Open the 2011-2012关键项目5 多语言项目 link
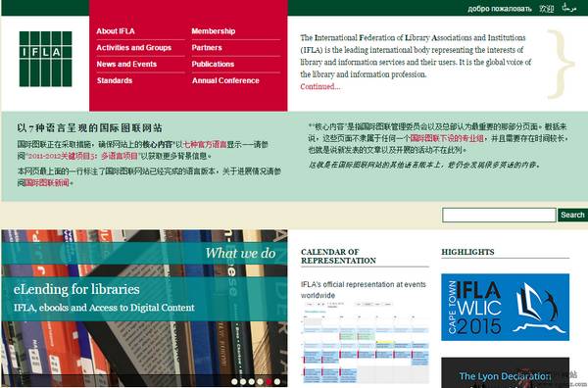This screenshot has width=588, height=388. point(83,156)
